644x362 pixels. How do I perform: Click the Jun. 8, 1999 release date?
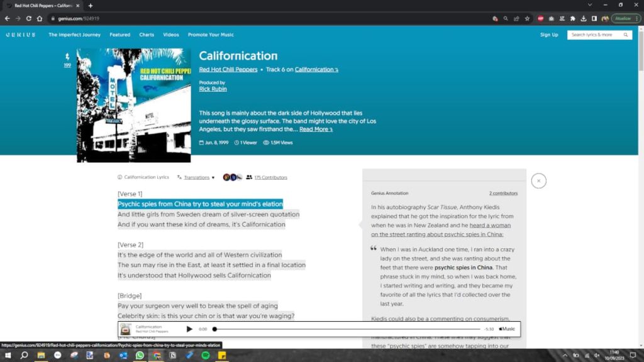[x=214, y=143]
